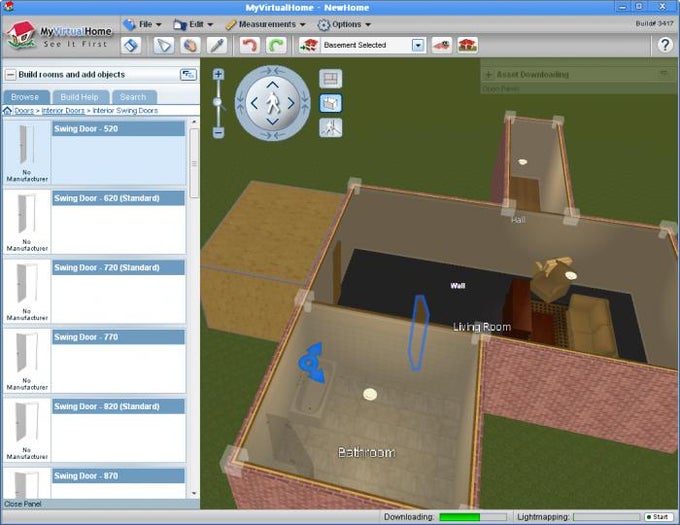Image resolution: width=680 pixels, height=525 pixels.
Task: Click the Interior Doors breadcrumb link
Action: coord(63,111)
